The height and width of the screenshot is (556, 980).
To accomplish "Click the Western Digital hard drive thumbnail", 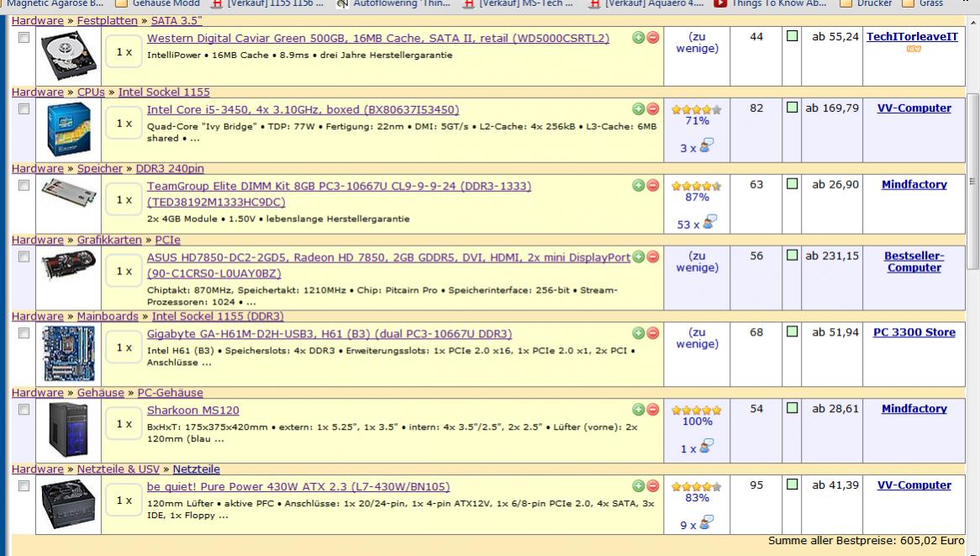I will [x=70, y=55].
